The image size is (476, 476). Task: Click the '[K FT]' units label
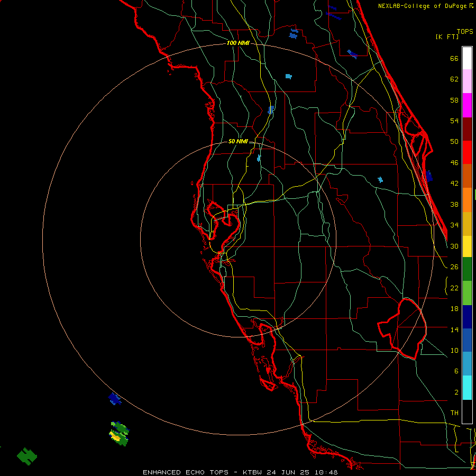[447, 36]
